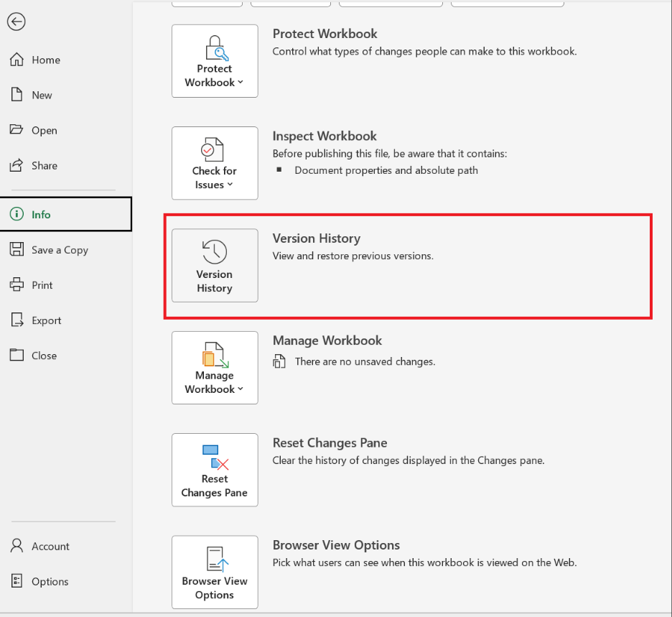
Task: Choose the Open menu label
Action: pyautogui.click(x=44, y=130)
